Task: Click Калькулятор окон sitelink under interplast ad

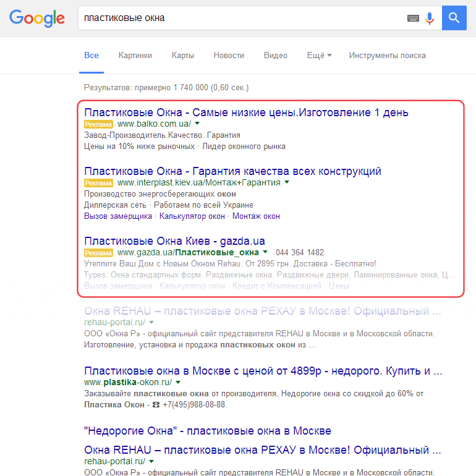Action: pyautogui.click(x=192, y=216)
